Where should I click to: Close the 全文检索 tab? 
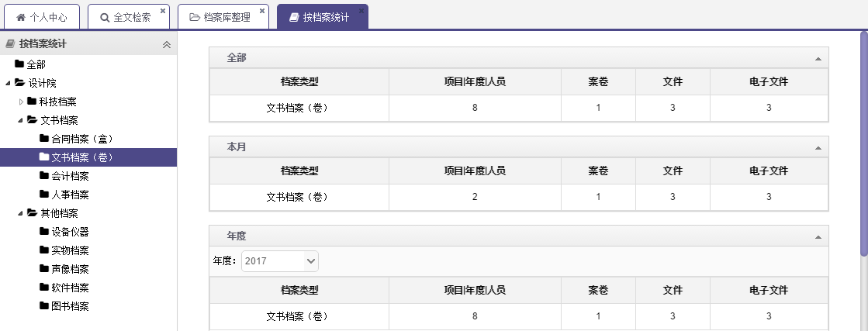click(163, 11)
